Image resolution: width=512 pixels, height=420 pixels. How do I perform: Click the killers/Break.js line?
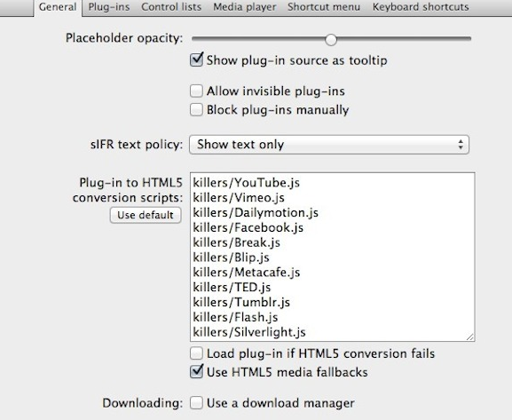coord(236,242)
